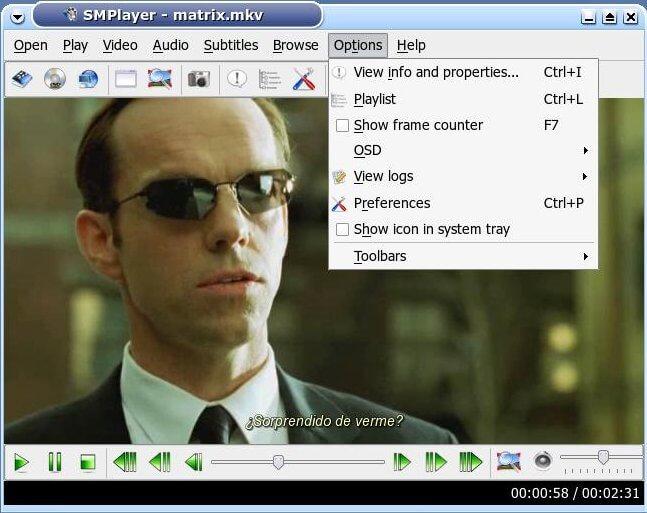647x513 pixels.
Task: Mute audio with the speaker icon
Action: click(543, 461)
